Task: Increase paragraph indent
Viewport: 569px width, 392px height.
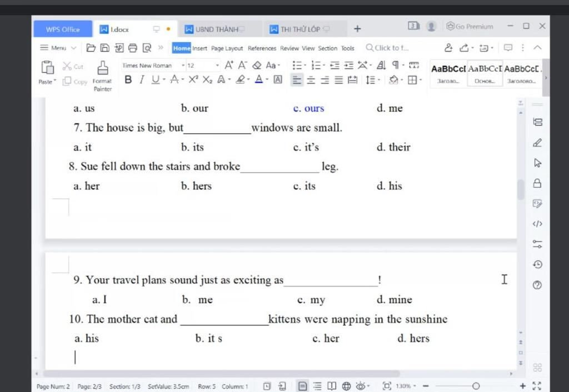Action: tap(349, 66)
